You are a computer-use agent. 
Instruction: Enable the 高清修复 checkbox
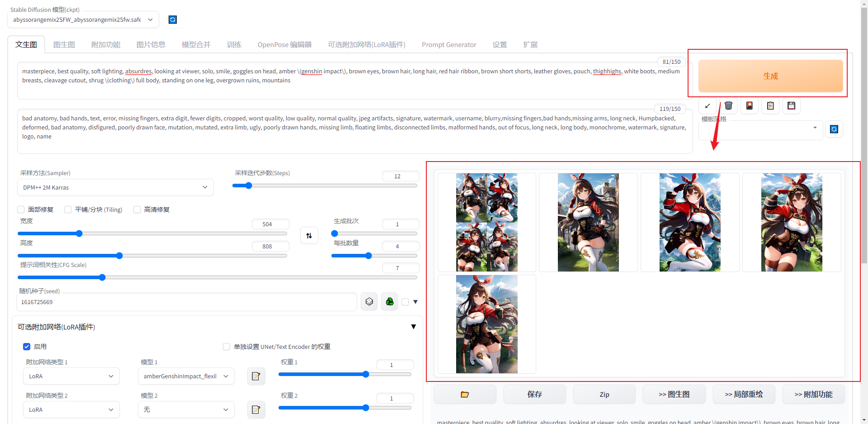pos(137,210)
